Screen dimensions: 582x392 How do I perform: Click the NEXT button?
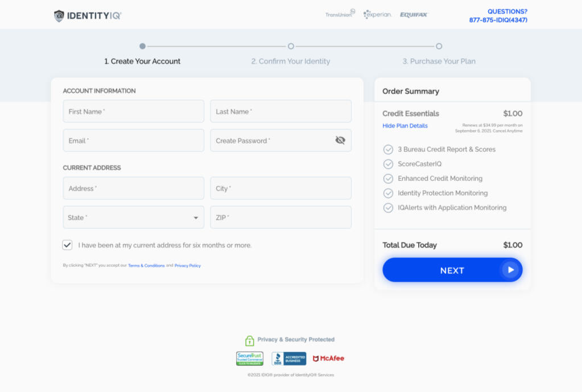452,270
